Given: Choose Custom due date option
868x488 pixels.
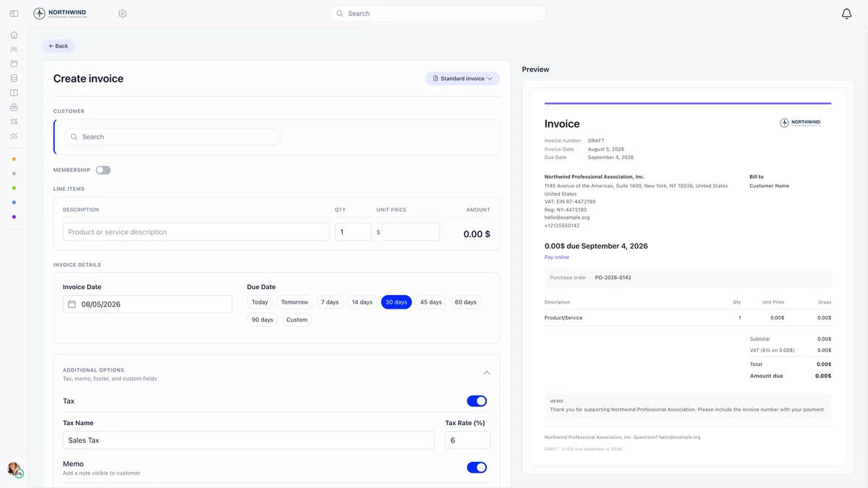Looking at the screenshot, I should pyautogui.click(x=297, y=320).
